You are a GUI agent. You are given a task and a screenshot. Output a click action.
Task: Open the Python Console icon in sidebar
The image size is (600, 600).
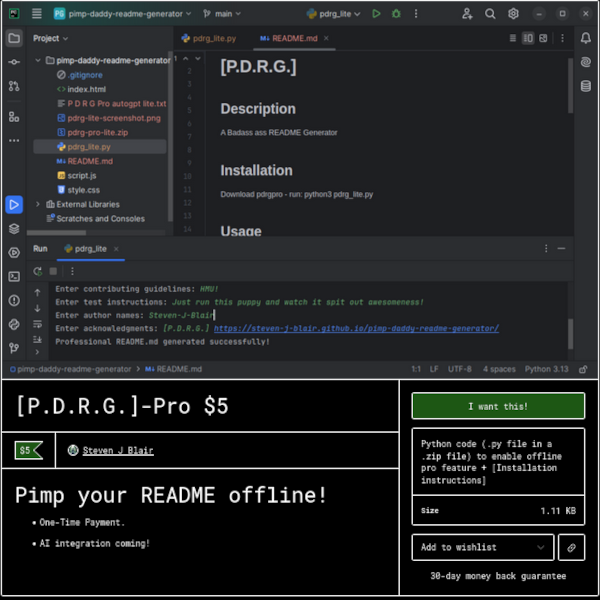tap(14, 324)
